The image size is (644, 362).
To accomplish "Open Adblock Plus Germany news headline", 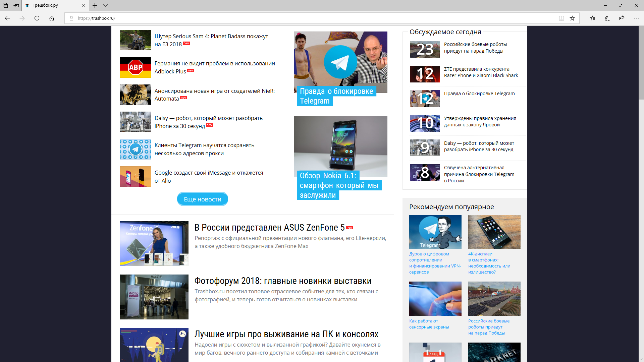I will [x=215, y=67].
